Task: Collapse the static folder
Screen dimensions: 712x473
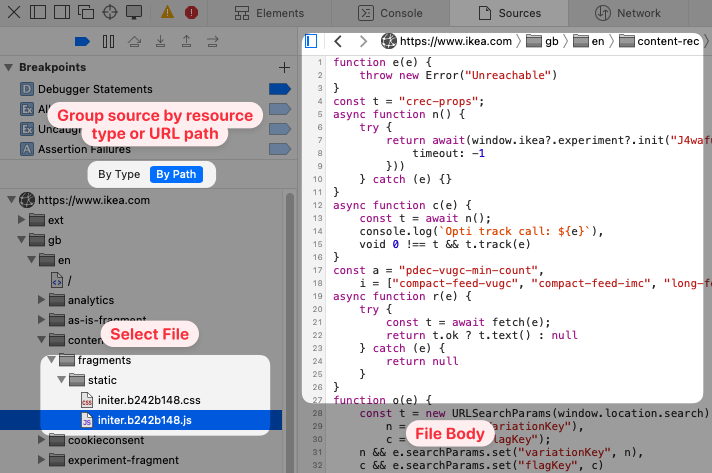Action: 62,379
